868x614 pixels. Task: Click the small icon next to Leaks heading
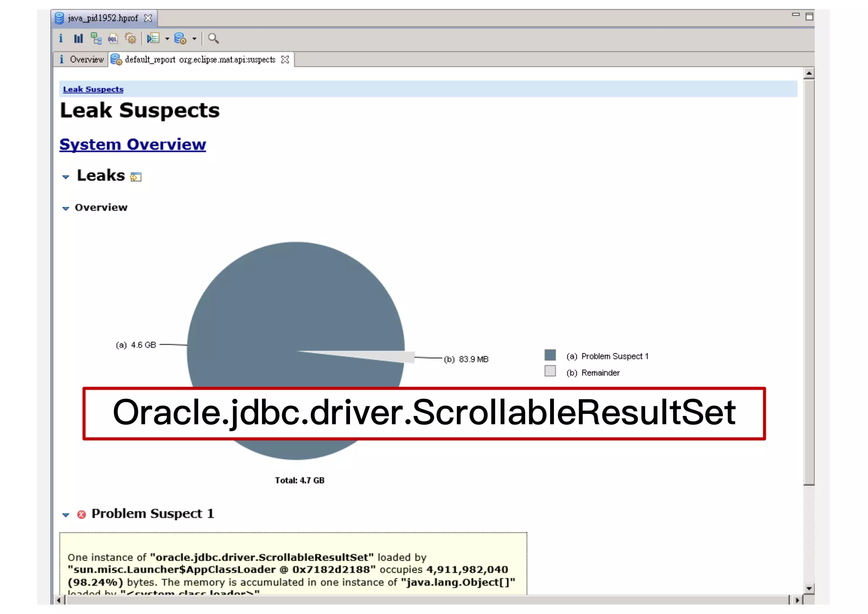click(136, 177)
